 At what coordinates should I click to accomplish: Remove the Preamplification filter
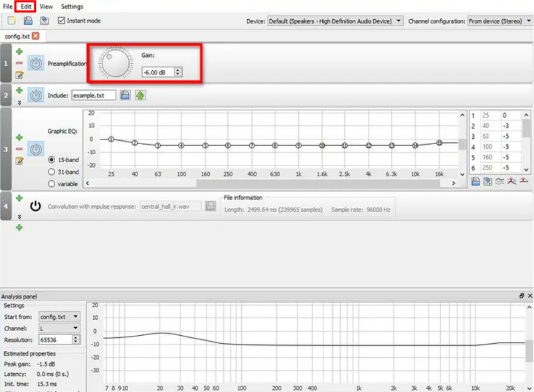pos(19,63)
